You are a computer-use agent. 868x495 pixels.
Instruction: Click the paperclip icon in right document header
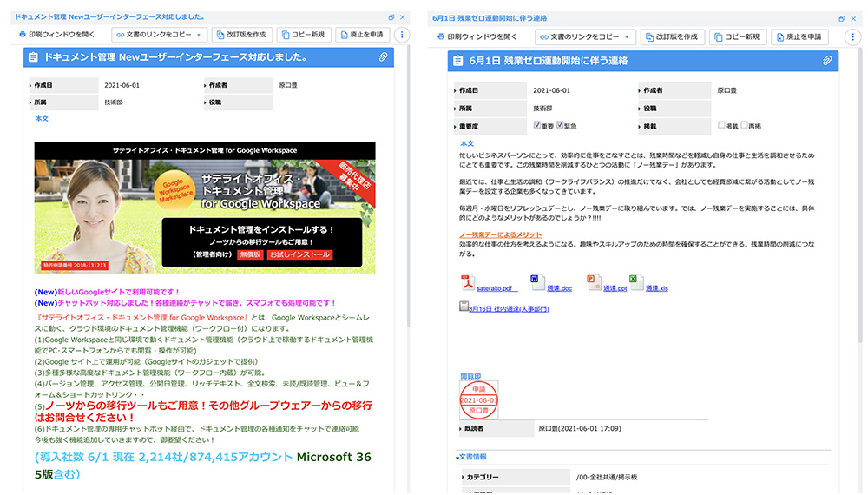tap(827, 61)
